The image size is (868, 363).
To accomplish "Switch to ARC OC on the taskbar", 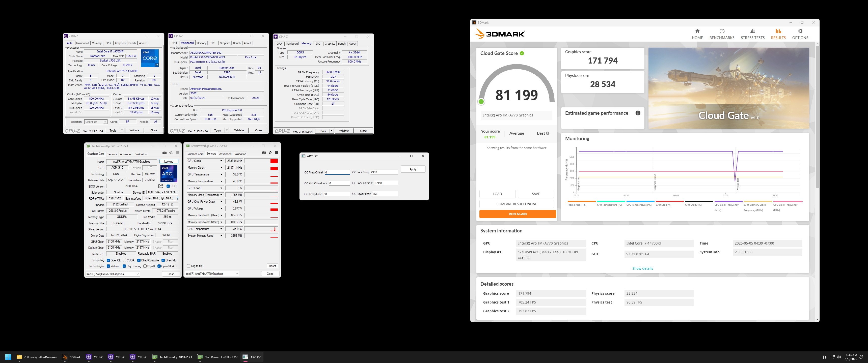I will (x=252, y=357).
